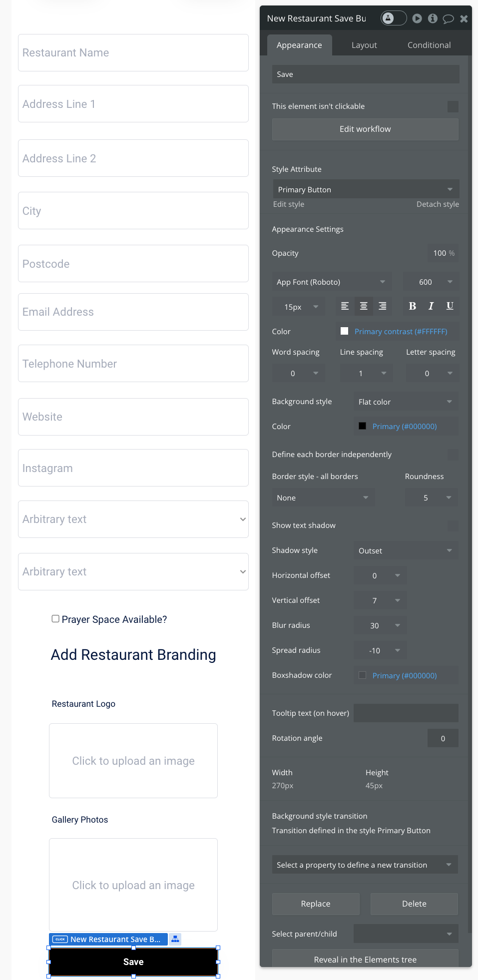Open the App Font (Roboto) dropdown

(x=331, y=282)
